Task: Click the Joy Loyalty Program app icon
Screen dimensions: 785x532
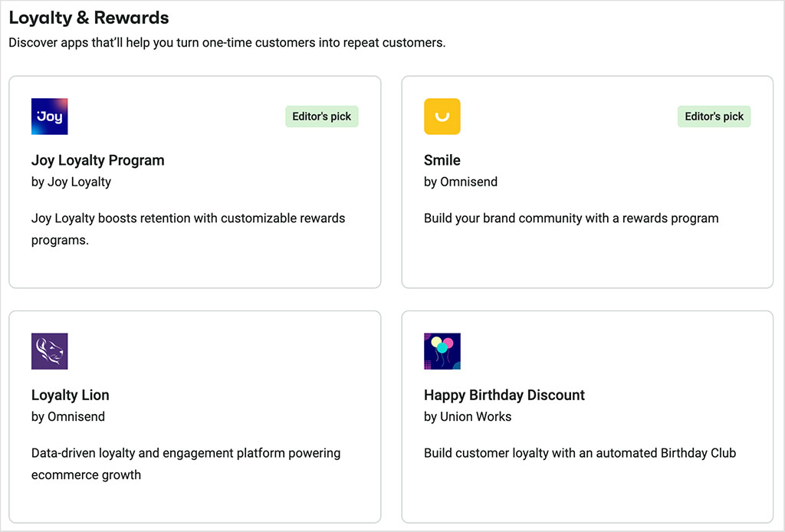Action: [50, 117]
